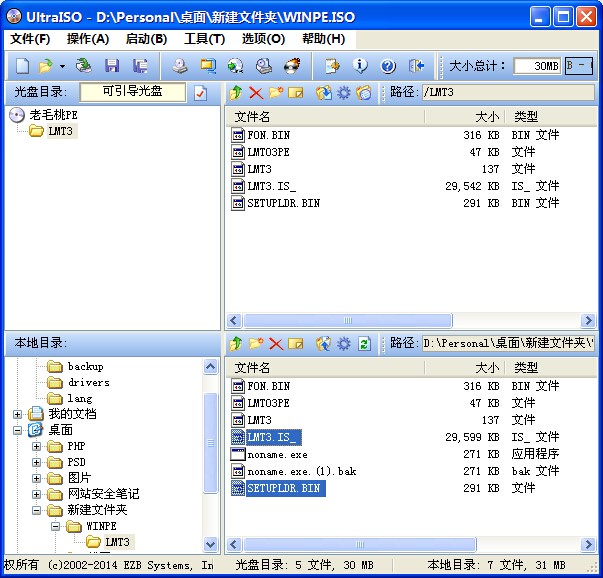Click the Extract icon in the disc pane toolbar
The image size is (603, 578).
pos(324,93)
